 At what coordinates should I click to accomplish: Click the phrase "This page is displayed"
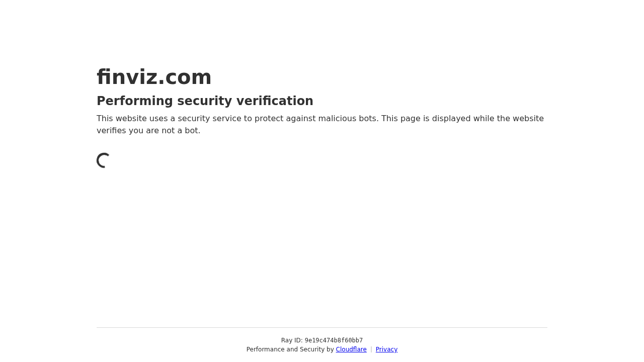click(426, 119)
